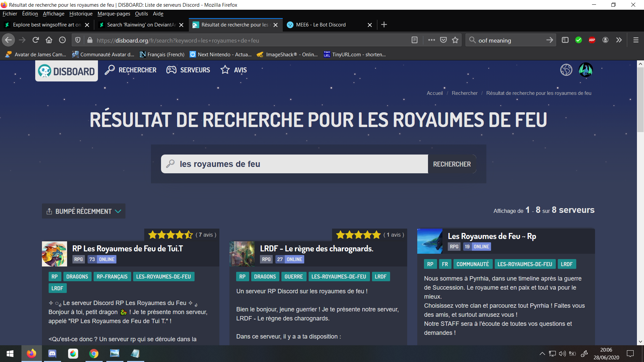
Task: Open Adblock Plus extension icon
Action: point(592,40)
